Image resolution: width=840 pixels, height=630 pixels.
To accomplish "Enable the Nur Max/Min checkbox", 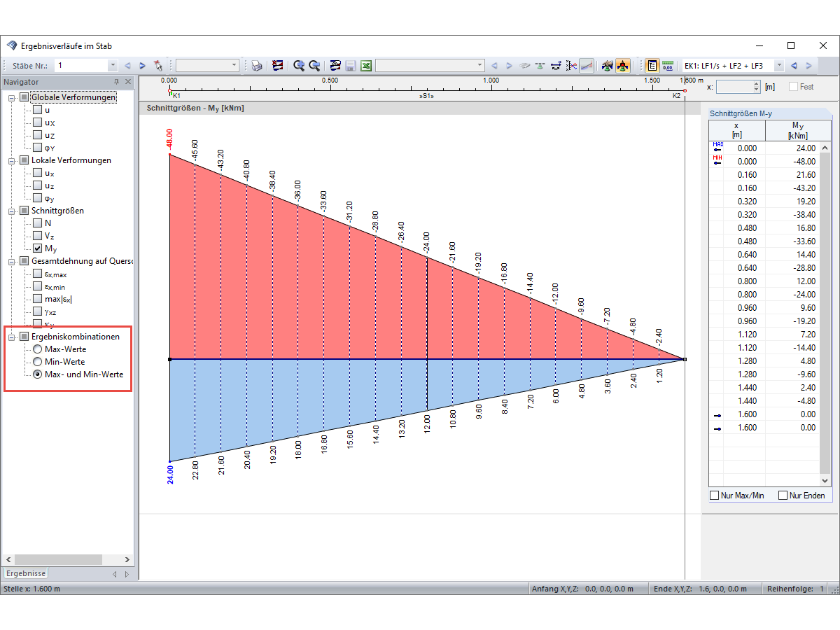I will pyautogui.click(x=713, y=495).
